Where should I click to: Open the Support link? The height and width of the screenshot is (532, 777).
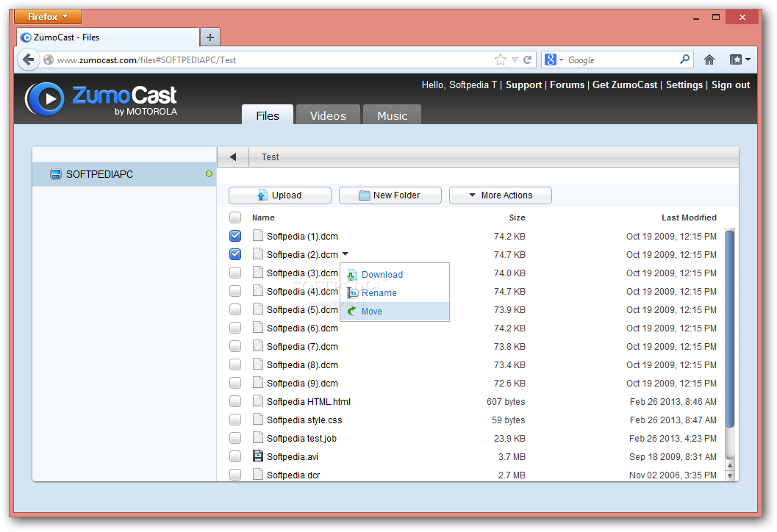point(523,85)
